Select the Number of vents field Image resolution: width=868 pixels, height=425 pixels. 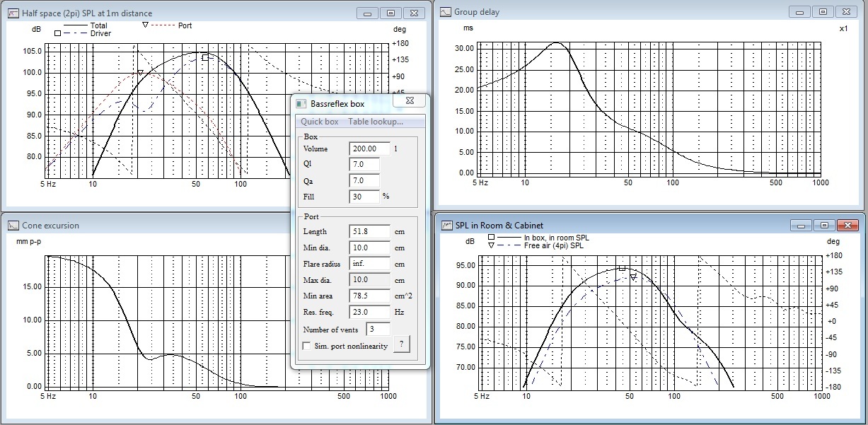(x=377, y=329)
